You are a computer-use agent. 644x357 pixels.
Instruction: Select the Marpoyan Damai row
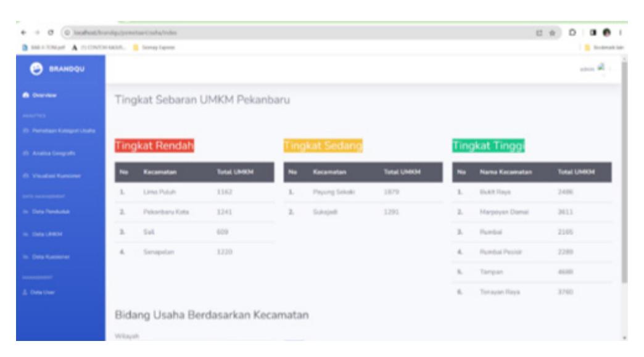pyautogui.click(x=532, y=212)
